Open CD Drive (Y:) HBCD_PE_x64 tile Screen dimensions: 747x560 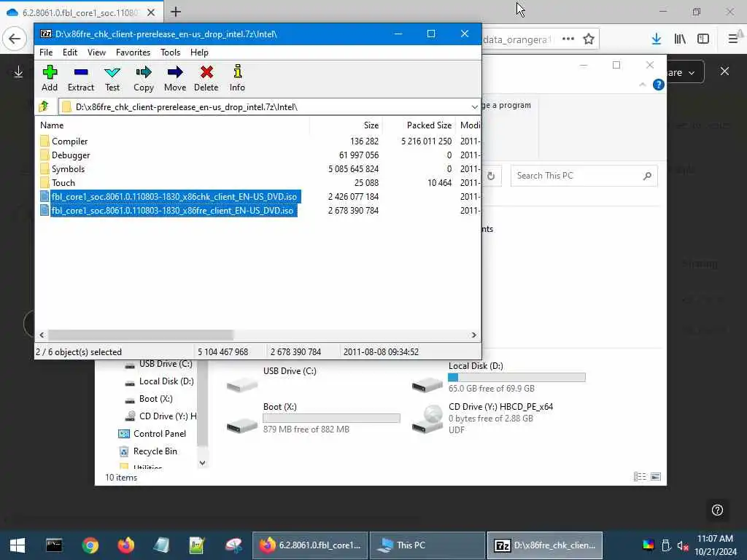[x=483, y=418]
